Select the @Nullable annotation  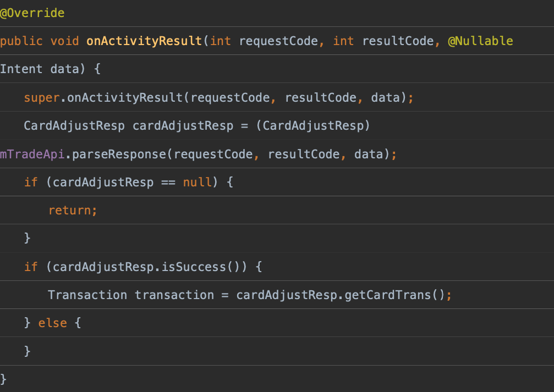point(480,41)
